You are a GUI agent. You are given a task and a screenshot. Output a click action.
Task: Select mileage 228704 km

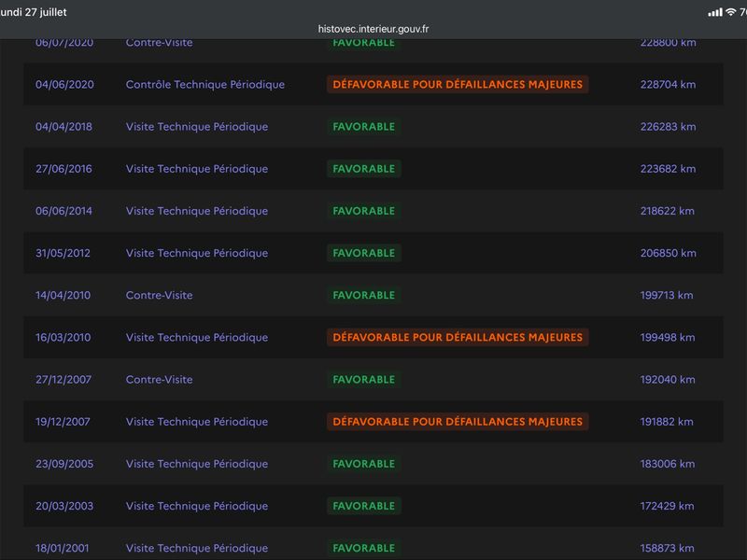[668, 84]
